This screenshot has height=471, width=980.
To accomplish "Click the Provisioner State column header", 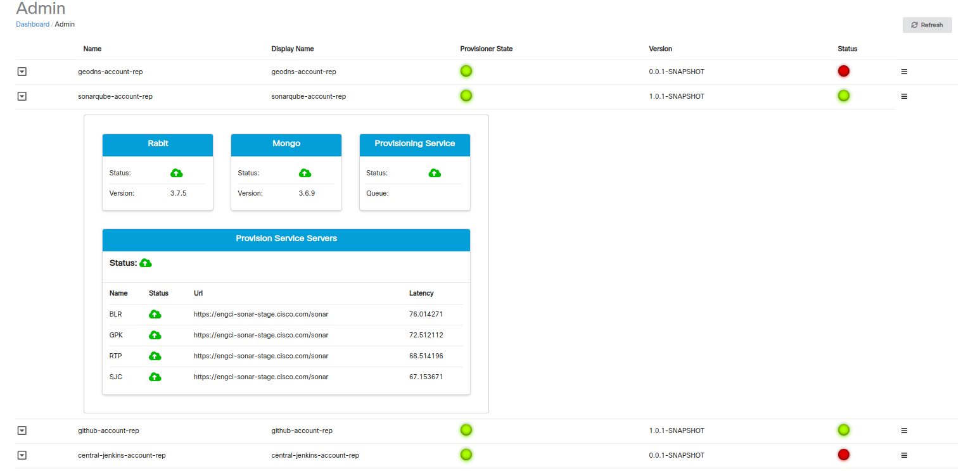I will pos(487,49).
